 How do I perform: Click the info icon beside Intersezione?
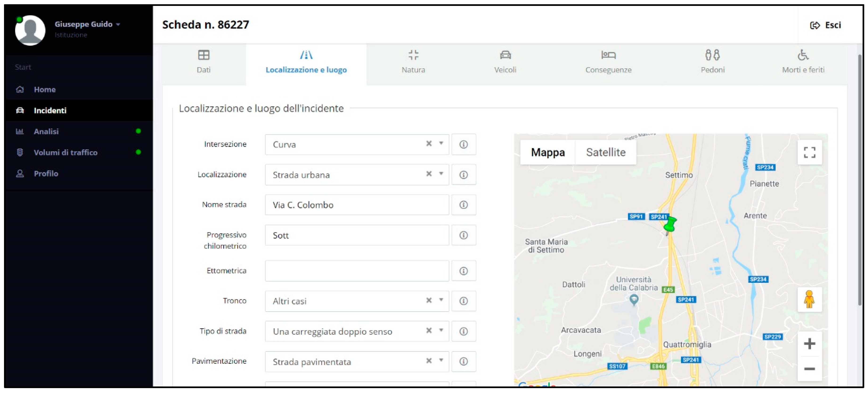pos(463,145)
